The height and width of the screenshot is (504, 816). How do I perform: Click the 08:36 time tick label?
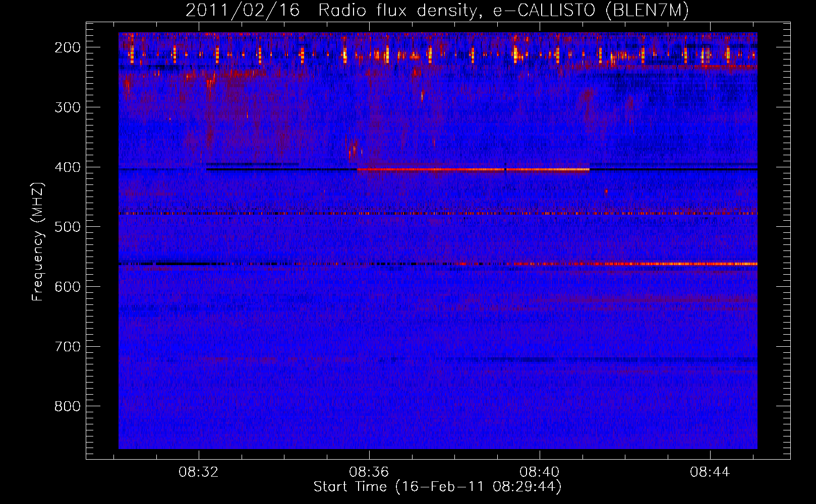pyautogui.click(x=369, y=472)
